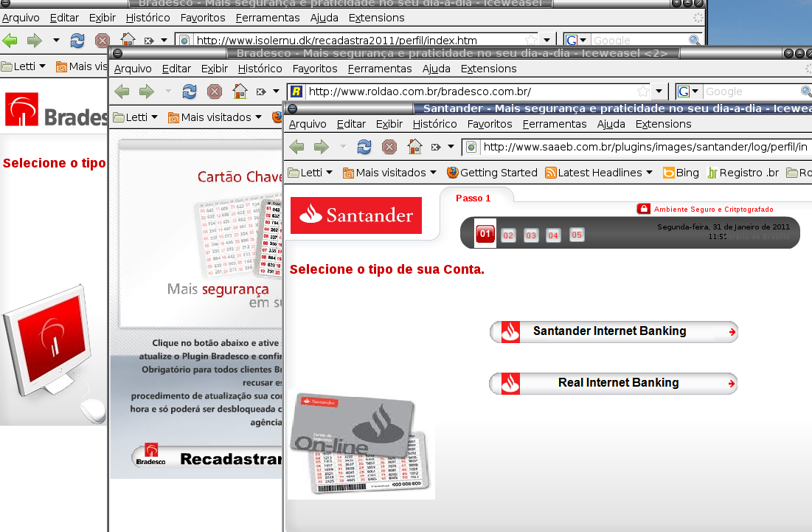Screen dimensions: 812x532
Task: Open the search engine dropdown in the isolernu.dk window
Action: pos(583,40)
